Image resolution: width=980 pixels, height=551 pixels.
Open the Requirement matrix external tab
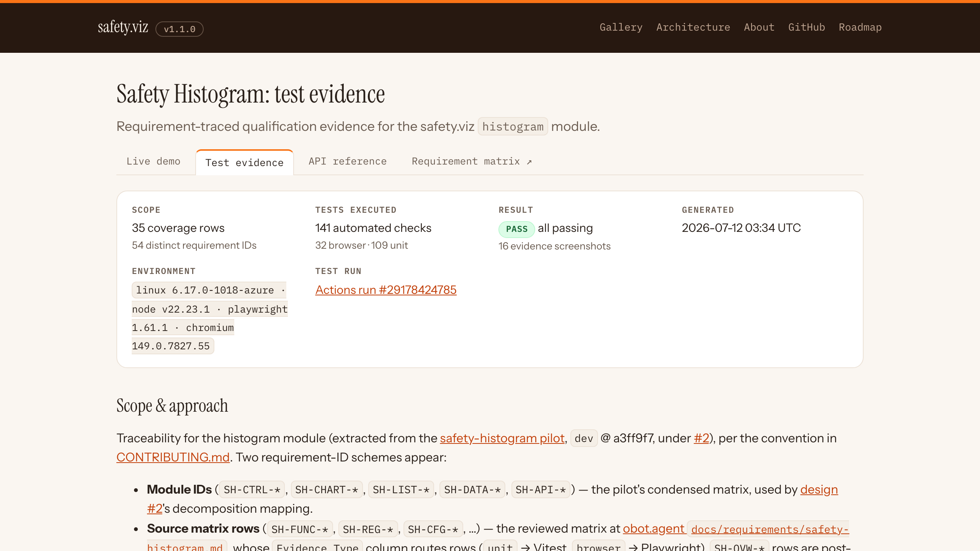(x=472, y=161)
